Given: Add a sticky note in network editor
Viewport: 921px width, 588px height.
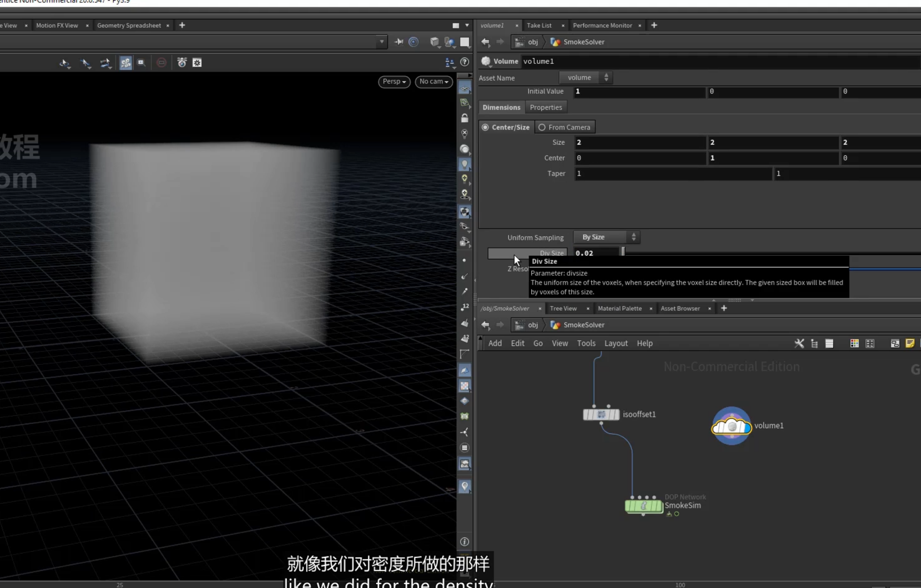Looking at the screenshot, I should click(910, 343).
